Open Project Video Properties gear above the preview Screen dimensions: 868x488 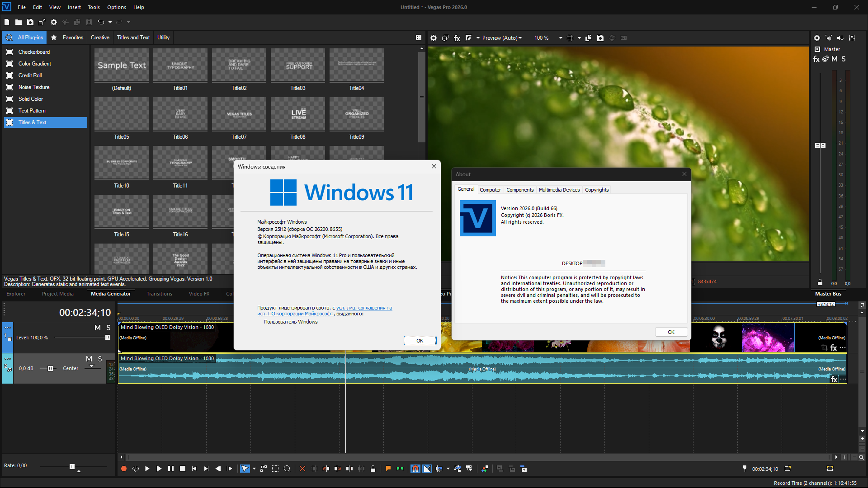pos(434,38)
